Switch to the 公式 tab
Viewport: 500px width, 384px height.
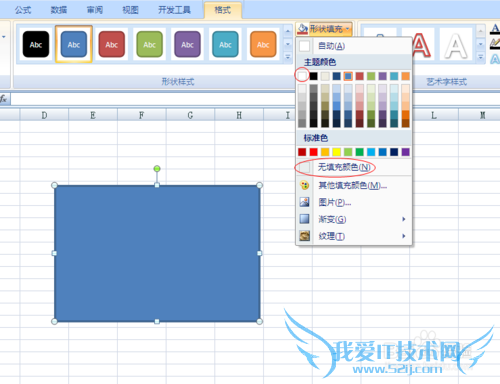(23, 10)
